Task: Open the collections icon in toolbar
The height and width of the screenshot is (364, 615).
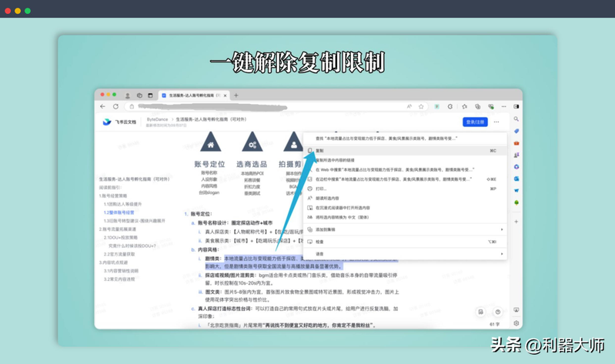Action: click(x=477, y=106)
